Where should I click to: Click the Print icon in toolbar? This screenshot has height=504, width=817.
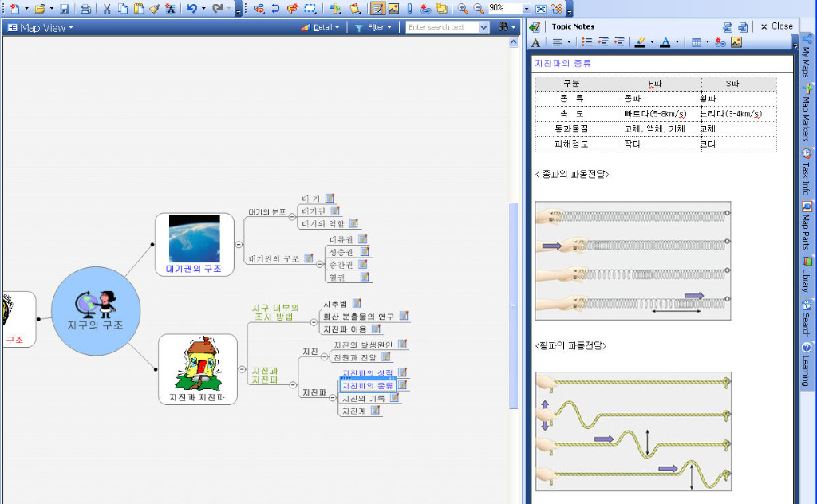click(85, 8)
